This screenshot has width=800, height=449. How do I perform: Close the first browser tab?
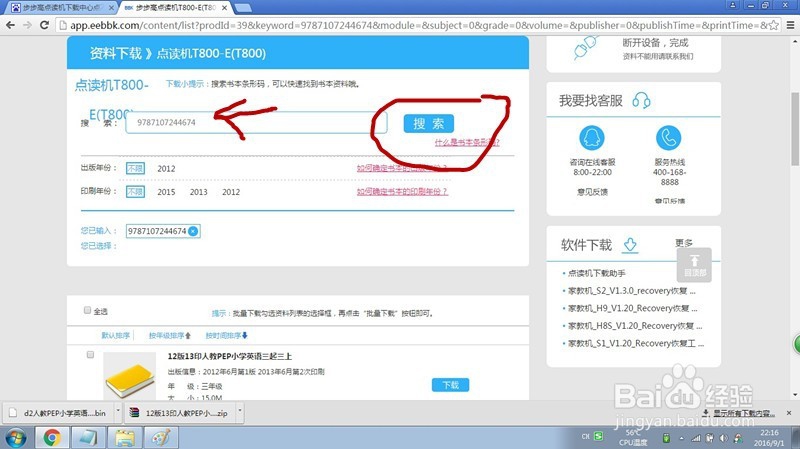[x=111, y=8]
